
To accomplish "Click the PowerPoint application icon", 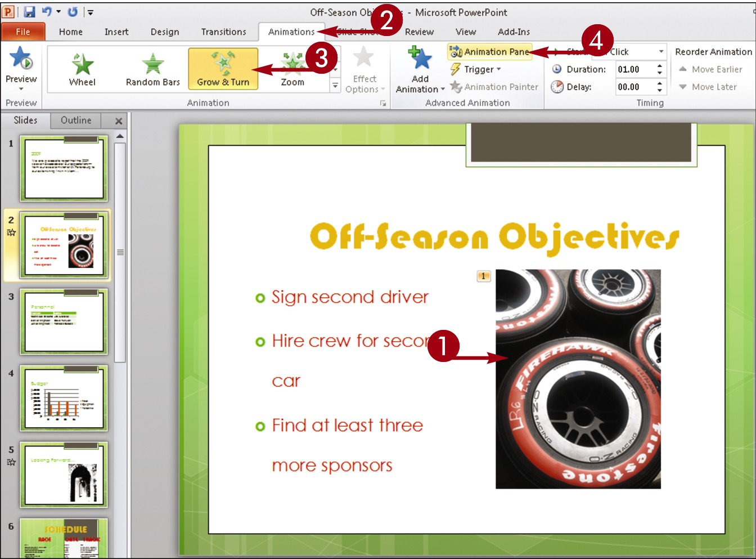I will click(x=8, y=12).
